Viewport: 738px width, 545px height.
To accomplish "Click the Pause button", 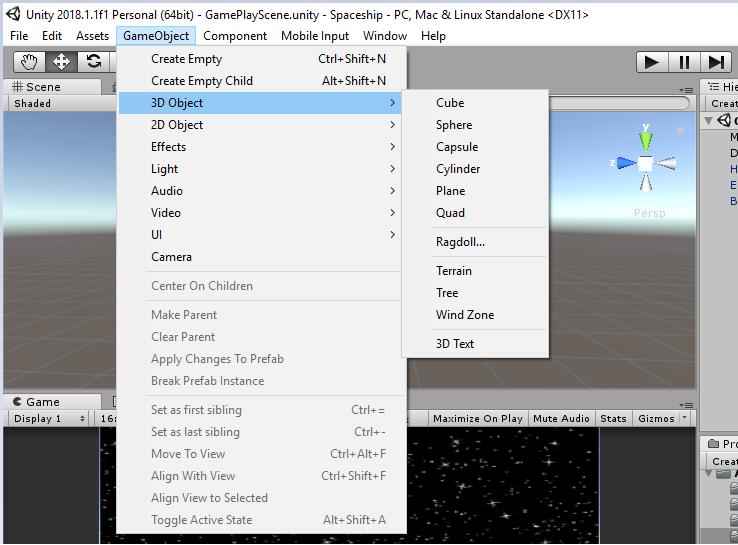I will tap(684, 62).
